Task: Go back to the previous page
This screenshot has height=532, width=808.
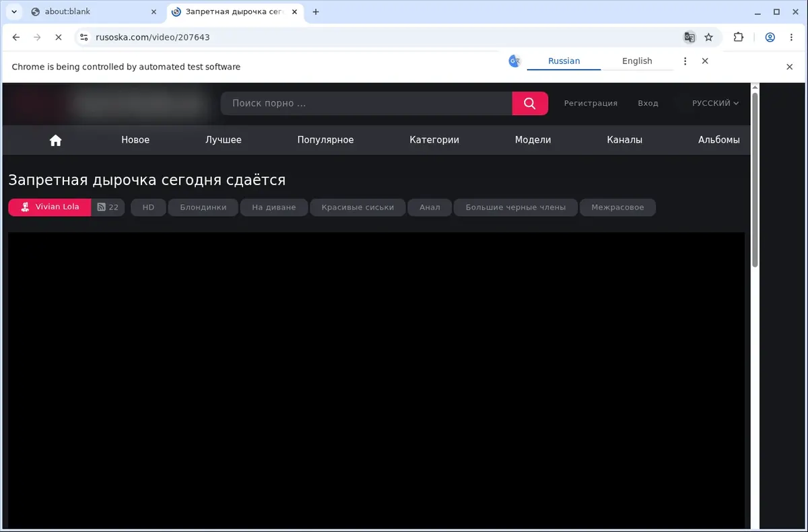Action: tap(16, 38)
